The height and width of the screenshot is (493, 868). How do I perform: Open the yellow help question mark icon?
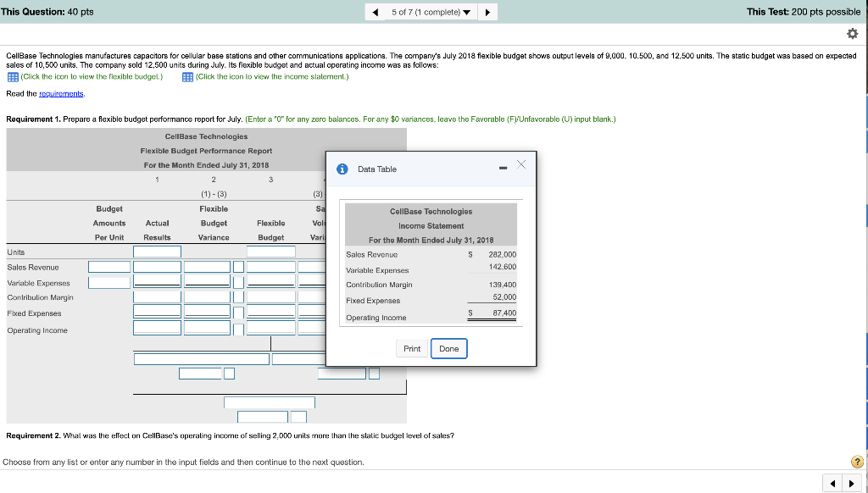(856, 462)
